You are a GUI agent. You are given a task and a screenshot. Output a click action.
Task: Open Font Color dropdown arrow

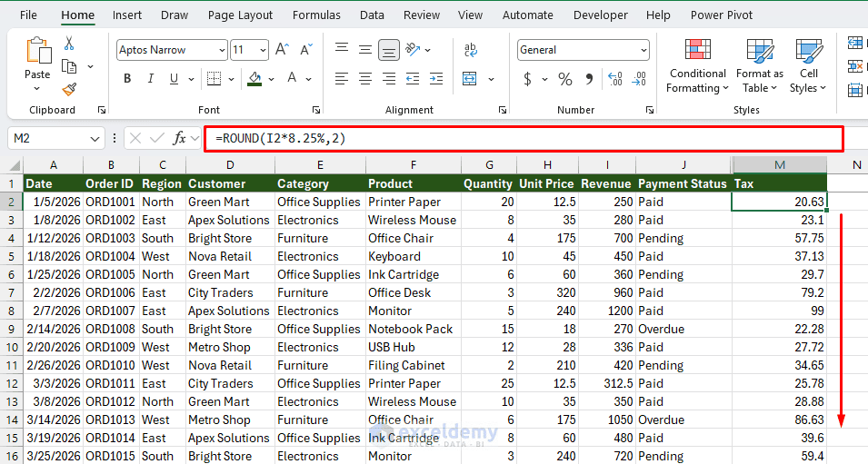(x=308, y=79)
